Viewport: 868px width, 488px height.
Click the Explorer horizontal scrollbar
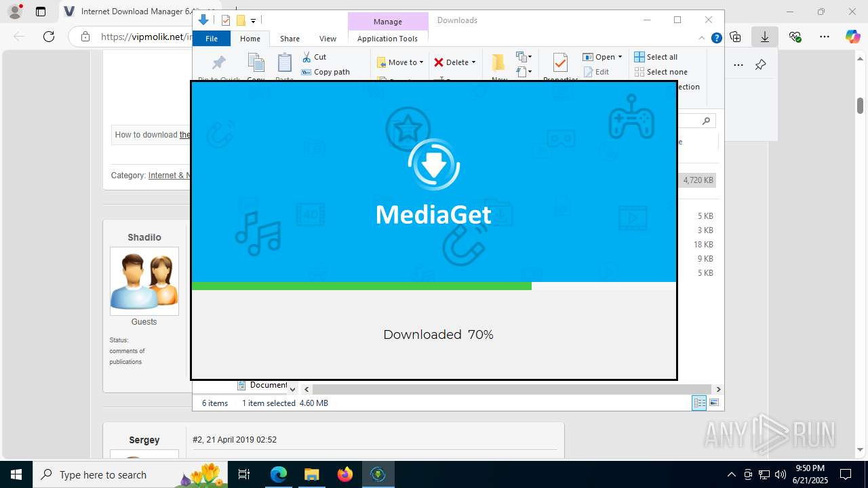click(x=513, y=389)
